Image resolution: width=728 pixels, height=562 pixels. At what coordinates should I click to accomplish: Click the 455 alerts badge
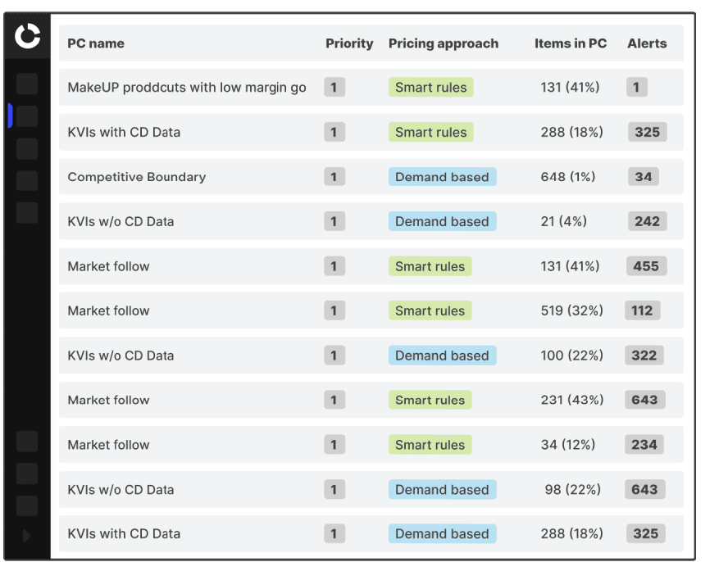645,266
